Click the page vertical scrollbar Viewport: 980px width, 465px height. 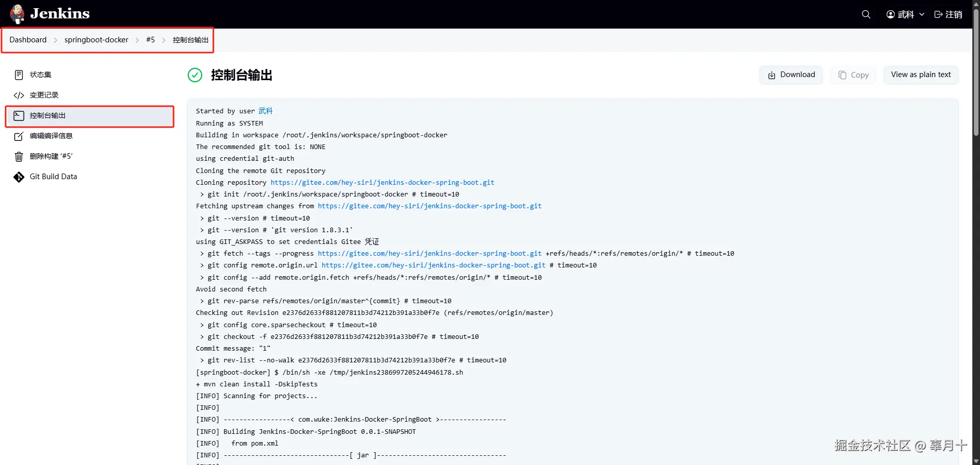[976, 71]
